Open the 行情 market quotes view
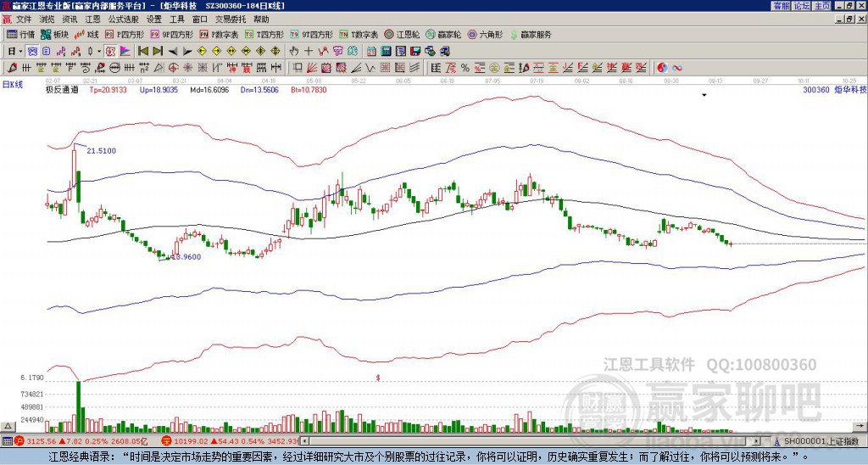 [x=20, y=34]
